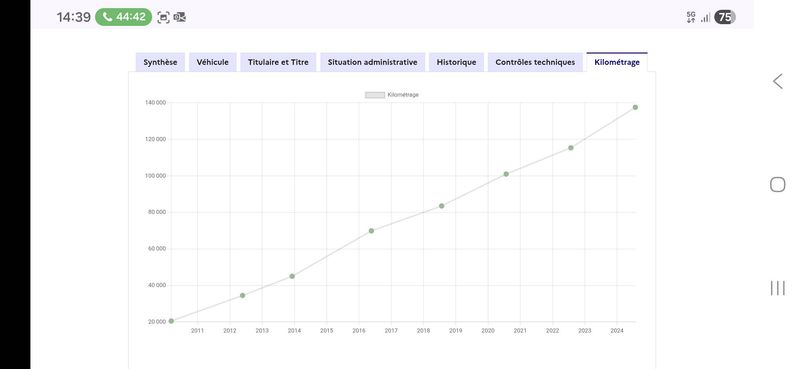Click the 120 000 y-axis label
Image resolution: width=800 pixels, height=369 pixels.
pos(156,139)
